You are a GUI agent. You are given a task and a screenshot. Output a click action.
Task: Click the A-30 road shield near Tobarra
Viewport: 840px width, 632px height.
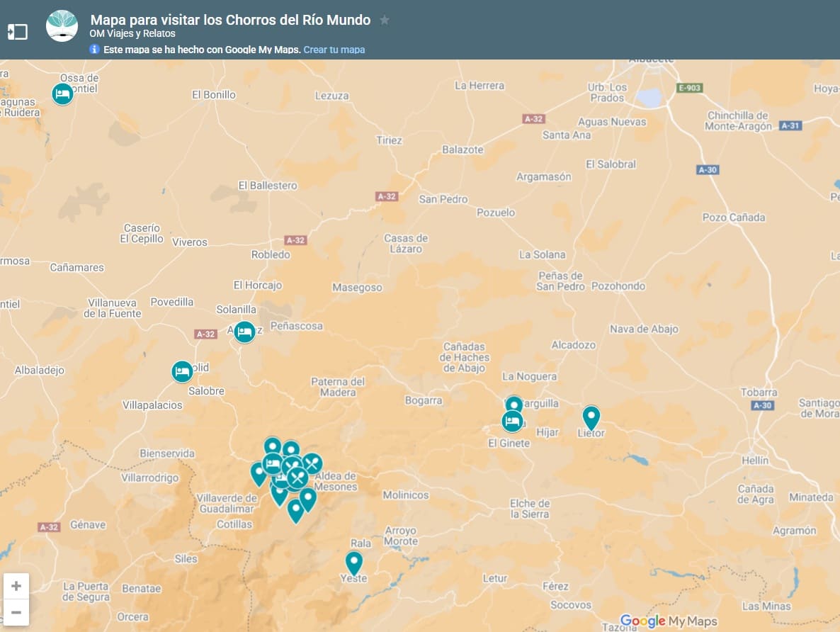pos(762,405)
